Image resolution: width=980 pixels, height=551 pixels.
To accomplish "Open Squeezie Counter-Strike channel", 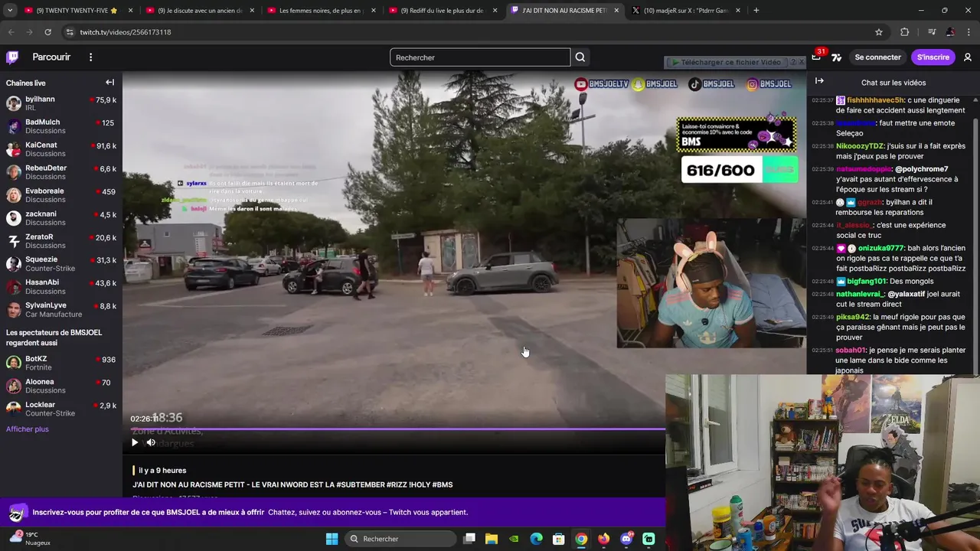I will pos(61,264).
